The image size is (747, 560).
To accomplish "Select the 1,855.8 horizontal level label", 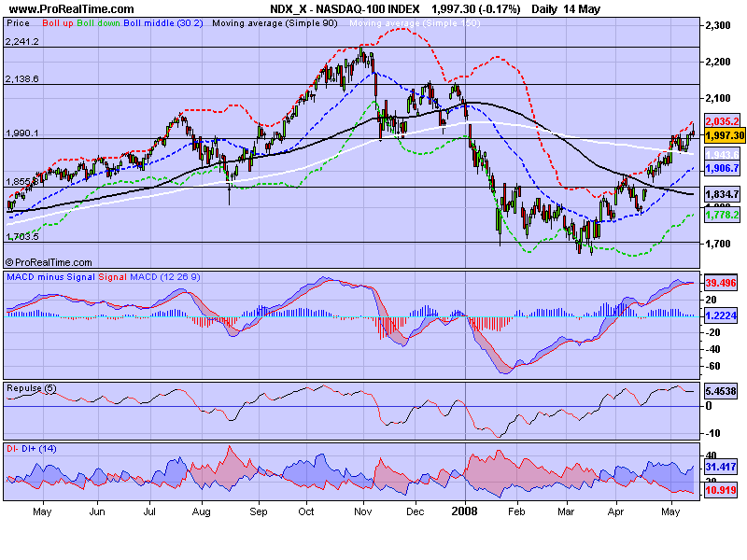I will pos(21,181).
